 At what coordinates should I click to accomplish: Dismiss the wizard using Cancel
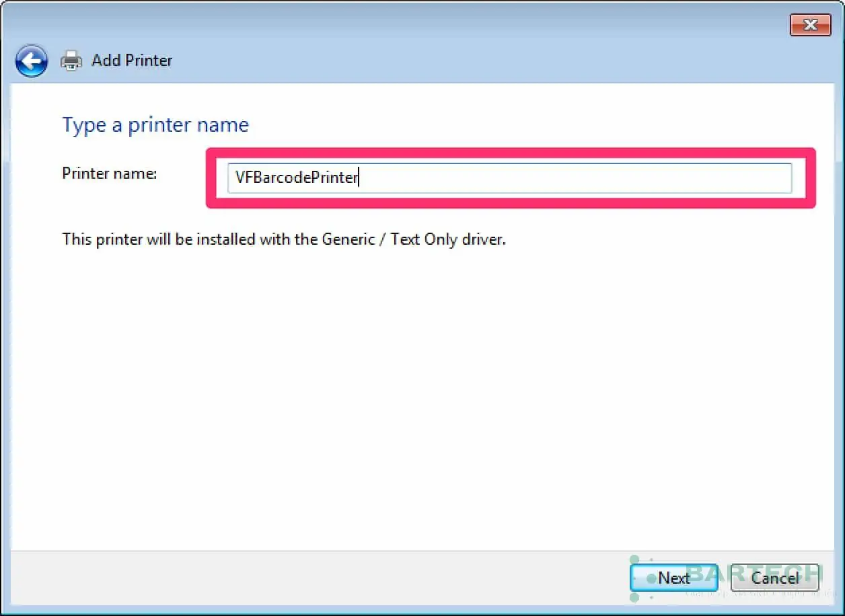click(x=774, y=578)
